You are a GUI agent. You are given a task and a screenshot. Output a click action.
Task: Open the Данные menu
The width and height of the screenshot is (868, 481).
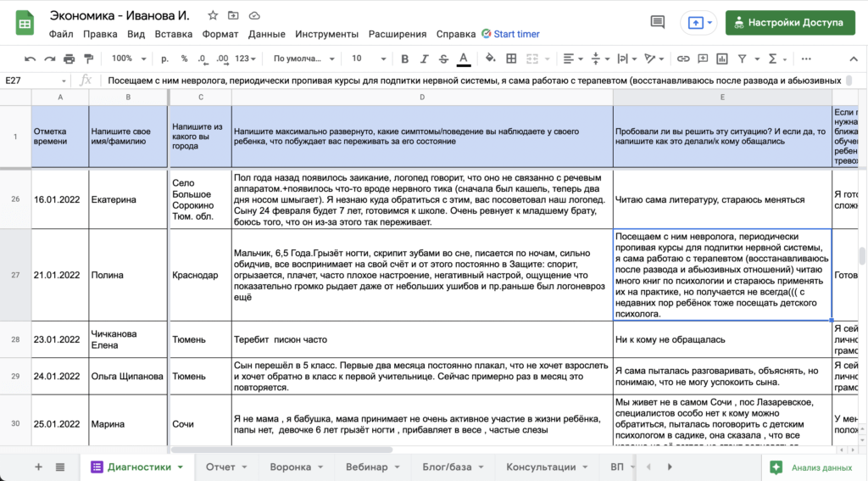point(267,34)
